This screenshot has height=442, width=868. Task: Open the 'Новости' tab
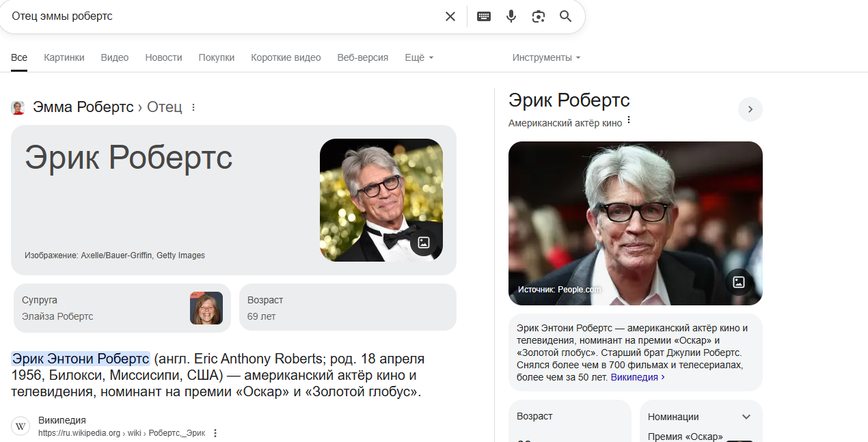163,57
